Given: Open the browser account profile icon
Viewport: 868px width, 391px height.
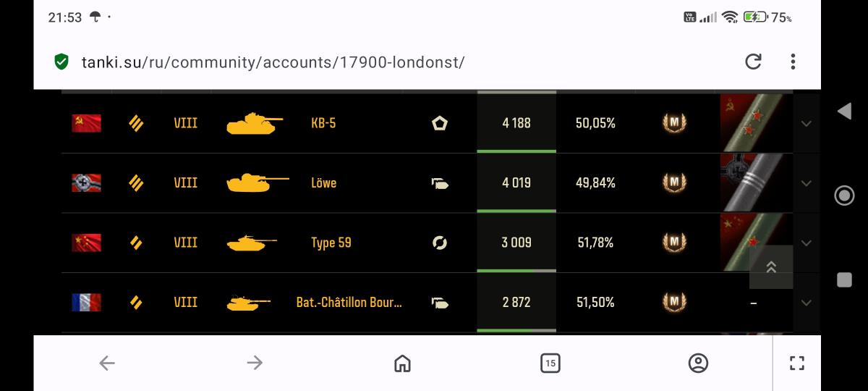Looking at the screenshot, I should pyautogui.click(x=698, y=363).
